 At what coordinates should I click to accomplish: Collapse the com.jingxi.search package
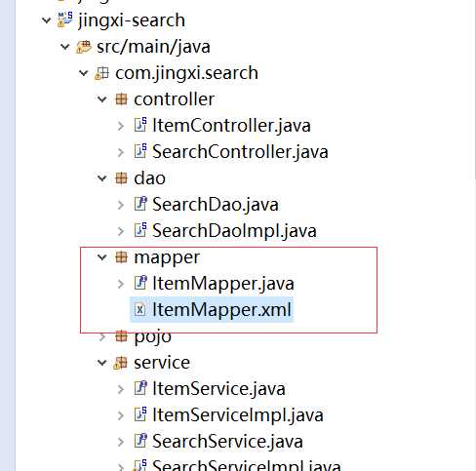coord(84,73)
